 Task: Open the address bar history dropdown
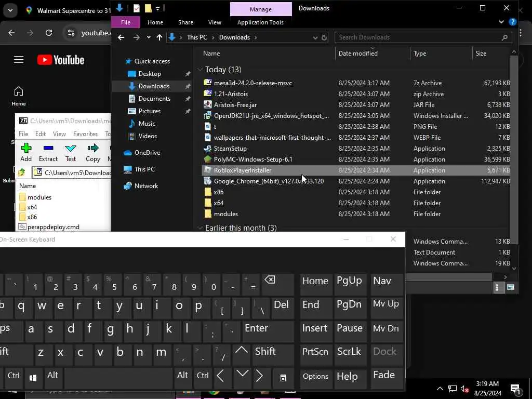[x=315, y=37]
